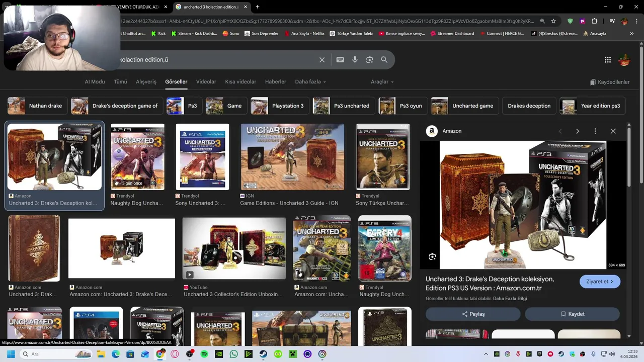Open three-dot options in image preview panel
Viewport: 644px width, 362px height.
click(x=595, y=131)
